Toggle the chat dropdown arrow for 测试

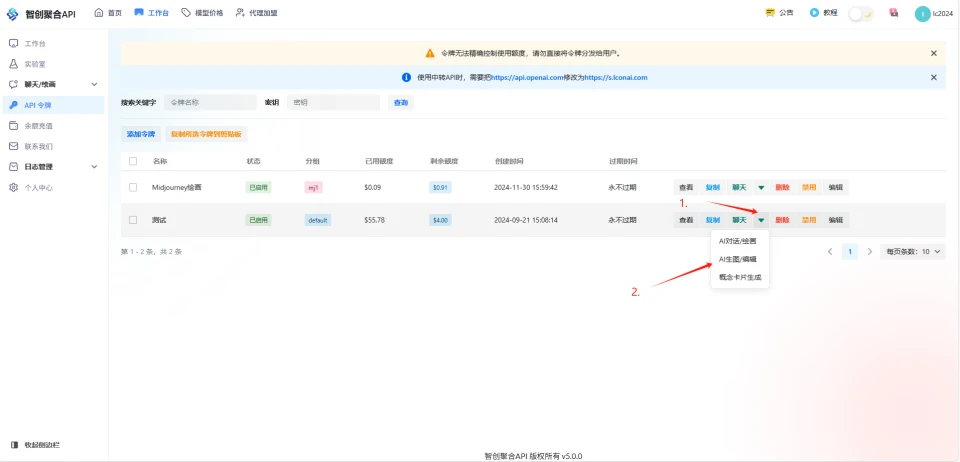[761, 220]
